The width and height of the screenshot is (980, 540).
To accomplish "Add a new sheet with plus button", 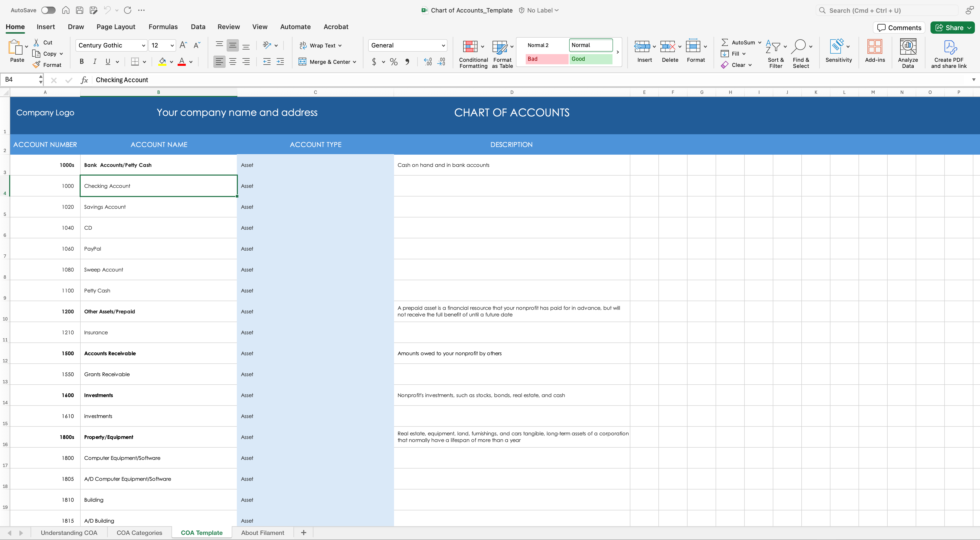I will [303, 533].
